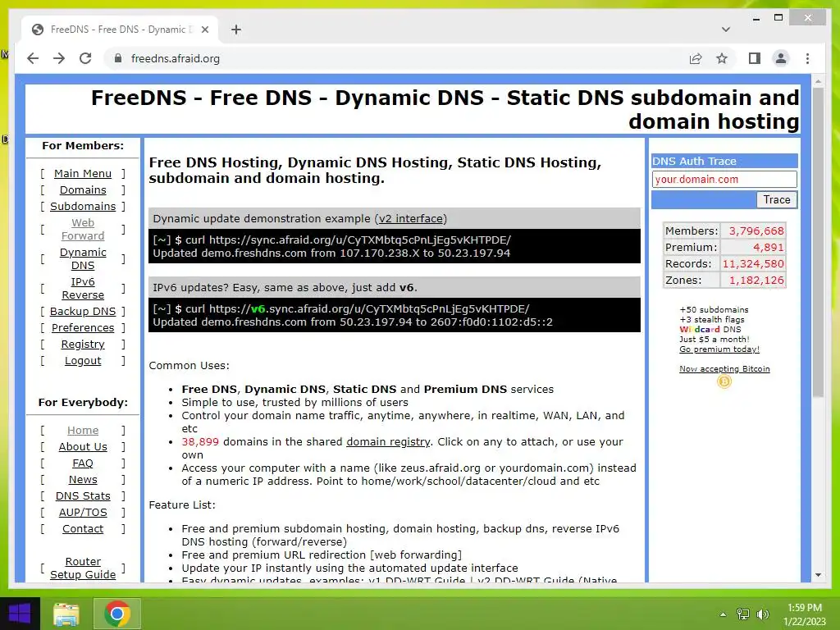Viewport: 840px width, 630px height.
Task: Open Backup DNS menu link
Action: click(x=83, y=311)
